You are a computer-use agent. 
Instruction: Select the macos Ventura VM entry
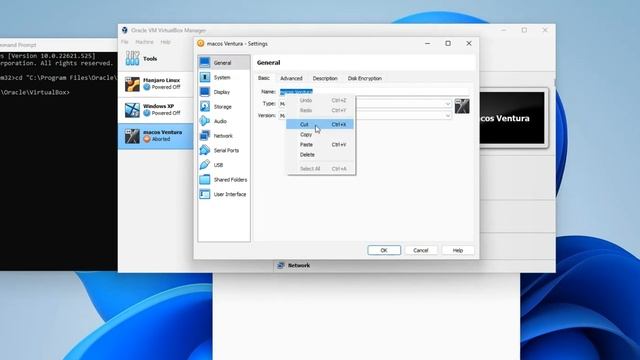(156, 136)
